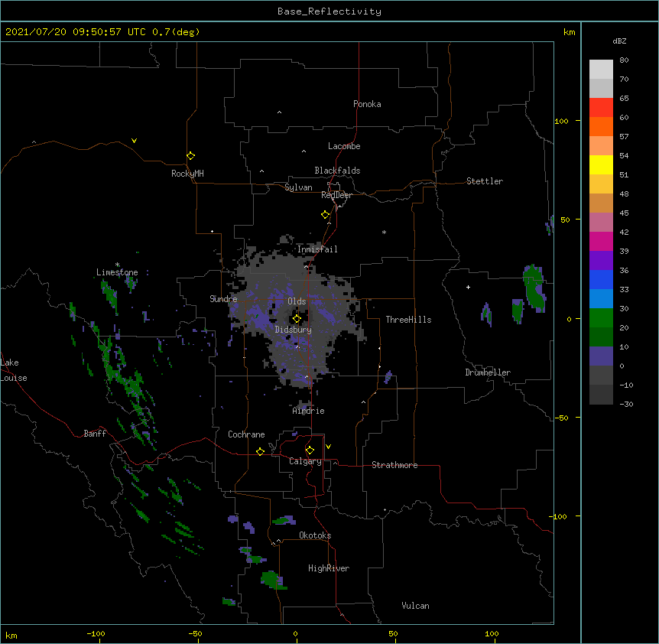Click the yellow diamond marker above Calgary label
Screen dimensions: 659x644
point(310,450)
